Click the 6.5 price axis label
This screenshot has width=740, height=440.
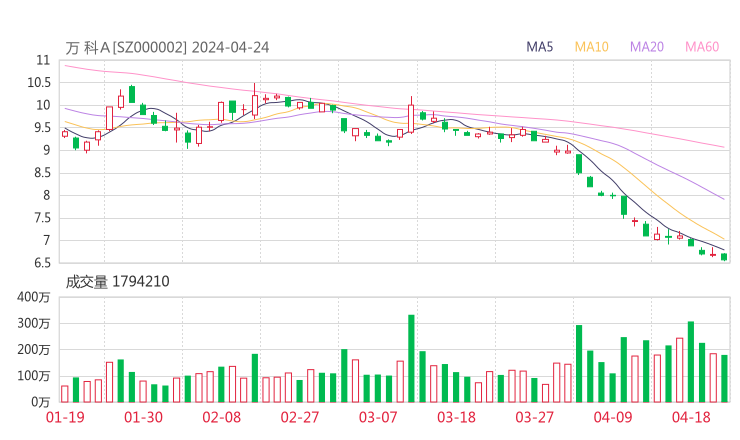[x=42, y=263]
